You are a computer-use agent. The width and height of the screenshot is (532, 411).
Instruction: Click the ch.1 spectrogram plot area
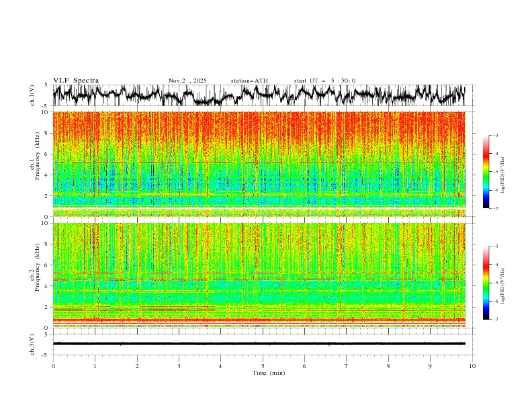point(259,164)
